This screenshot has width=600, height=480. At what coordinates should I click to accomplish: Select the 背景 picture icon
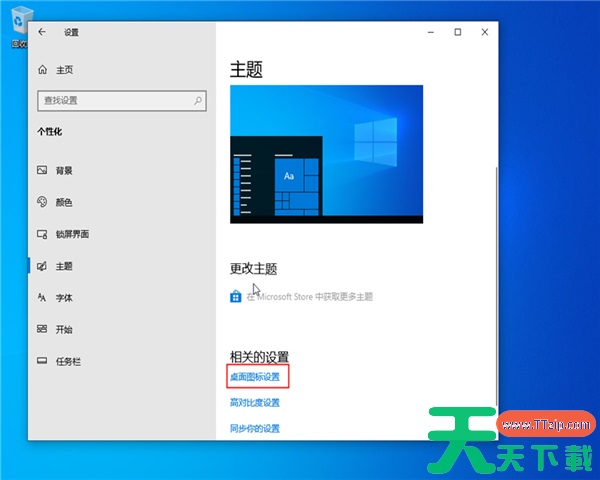[x=42, y=170]
